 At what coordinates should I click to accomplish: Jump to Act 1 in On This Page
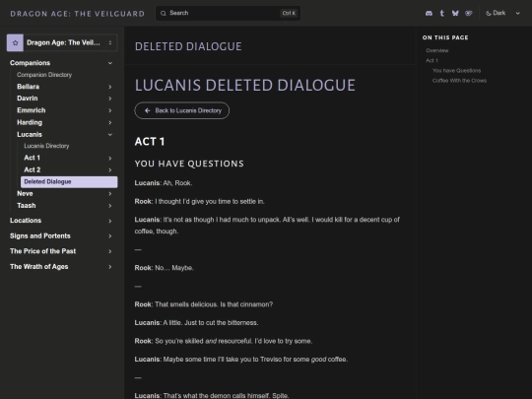[x=432, y=60]
